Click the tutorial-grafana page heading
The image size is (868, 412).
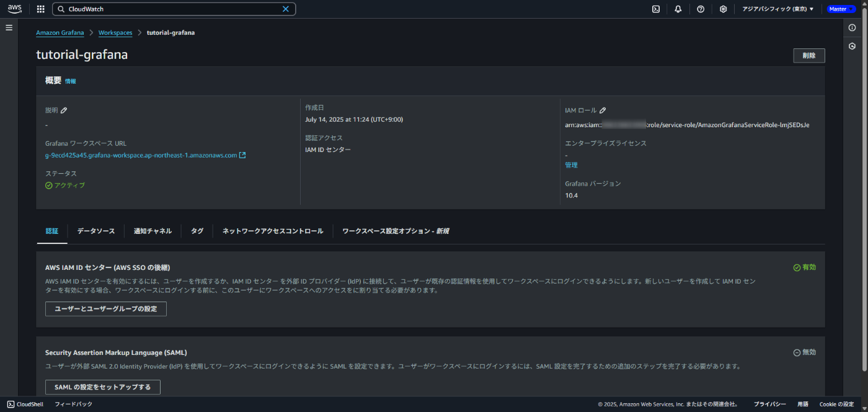82,55
